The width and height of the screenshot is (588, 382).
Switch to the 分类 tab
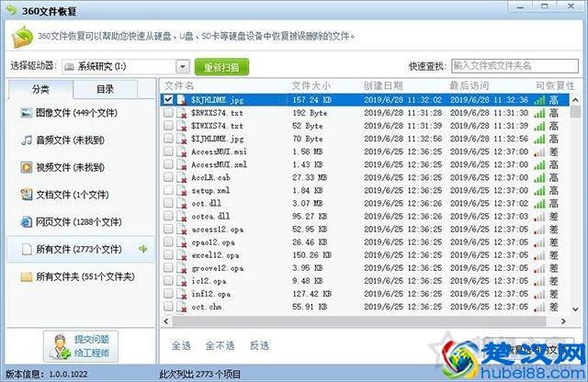(x=40, y=89)
